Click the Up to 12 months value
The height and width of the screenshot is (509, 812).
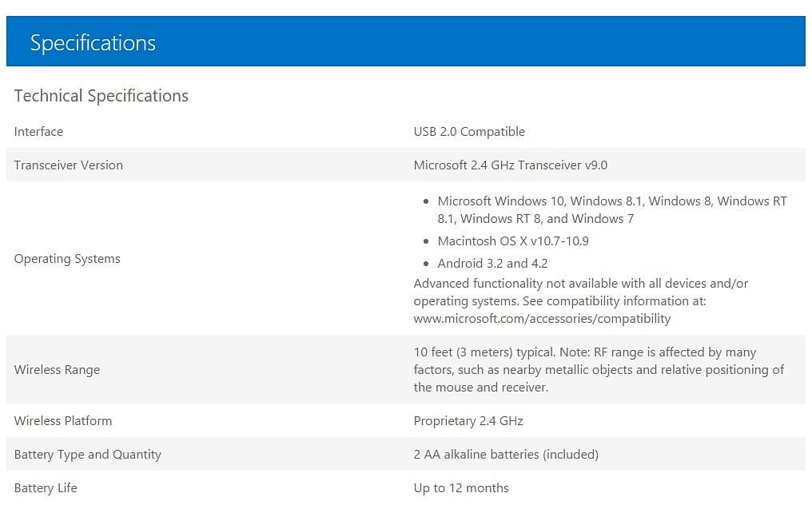click(x=461, y=487)
